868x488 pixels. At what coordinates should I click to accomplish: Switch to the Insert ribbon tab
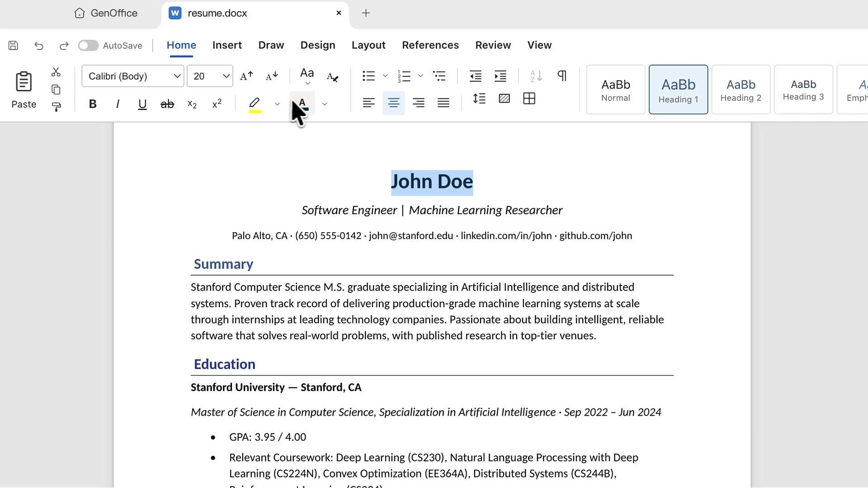tap(227, 45)
